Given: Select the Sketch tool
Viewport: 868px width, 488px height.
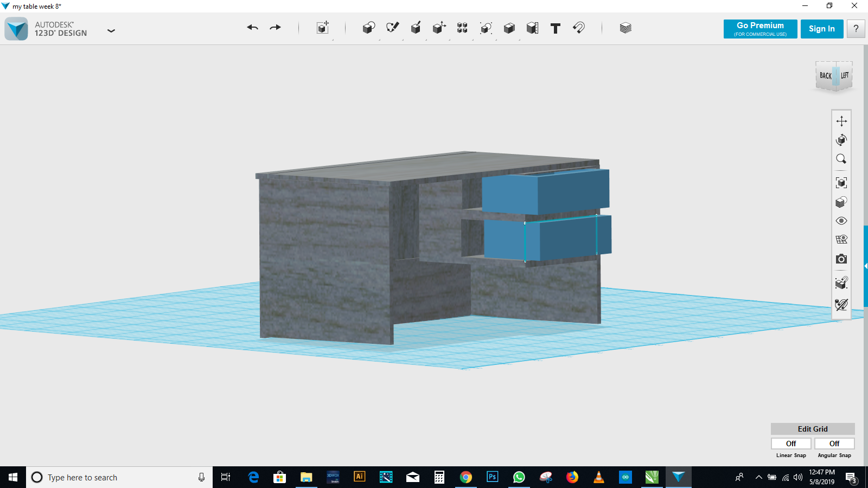Looking at the screenshot, I should [x=392, y=28].
